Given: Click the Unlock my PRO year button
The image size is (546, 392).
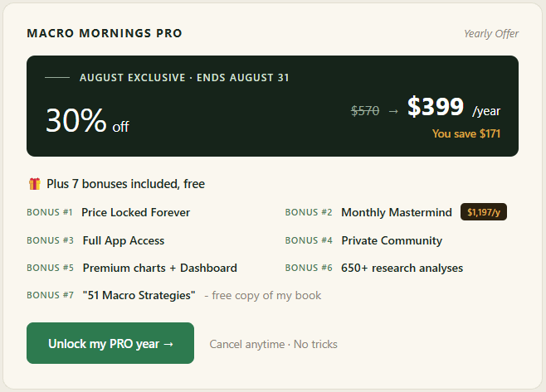Looking at the screenshot, I should 110,343.
